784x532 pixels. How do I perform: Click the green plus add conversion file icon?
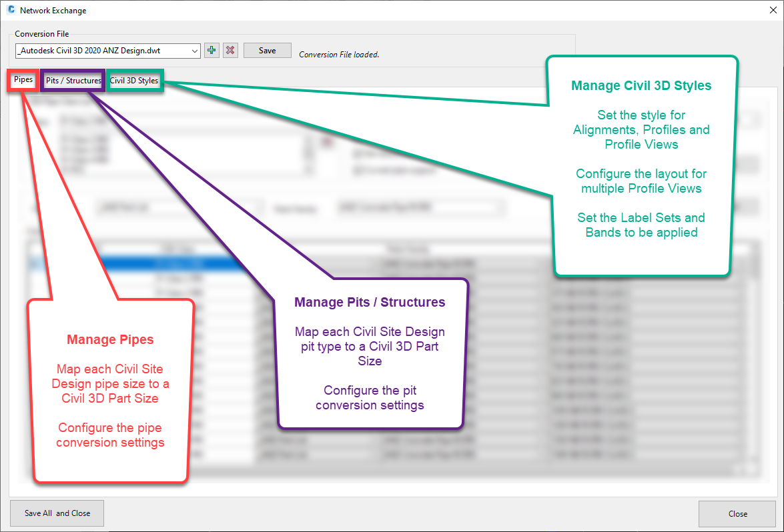pos(212,51)
